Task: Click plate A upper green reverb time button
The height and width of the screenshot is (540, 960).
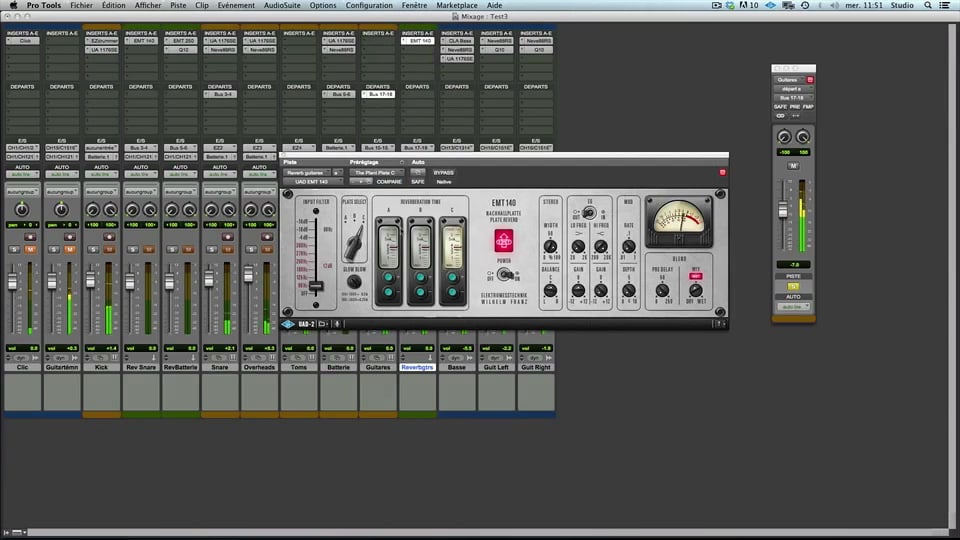Action: [388, 277]
